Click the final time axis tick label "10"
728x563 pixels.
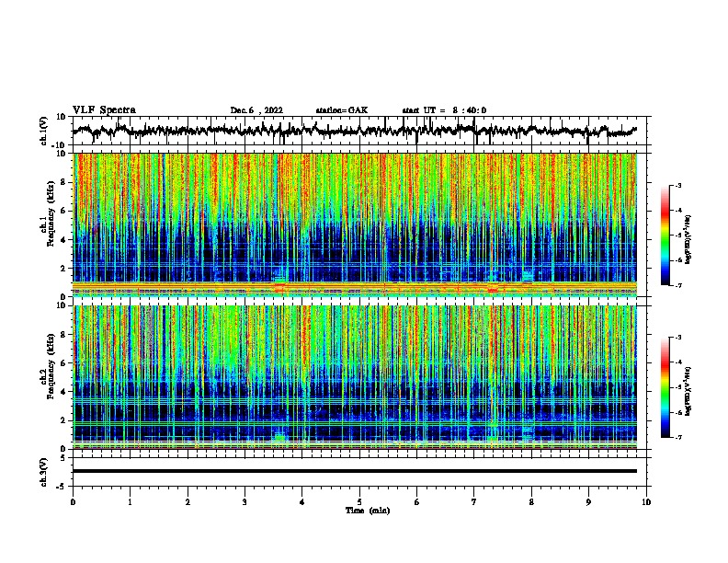pos(646,501)
